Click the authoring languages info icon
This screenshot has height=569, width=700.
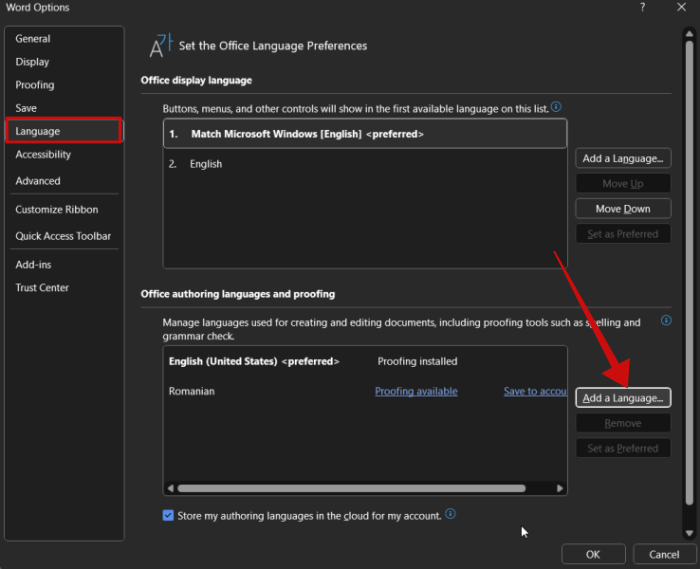point(666,320)
